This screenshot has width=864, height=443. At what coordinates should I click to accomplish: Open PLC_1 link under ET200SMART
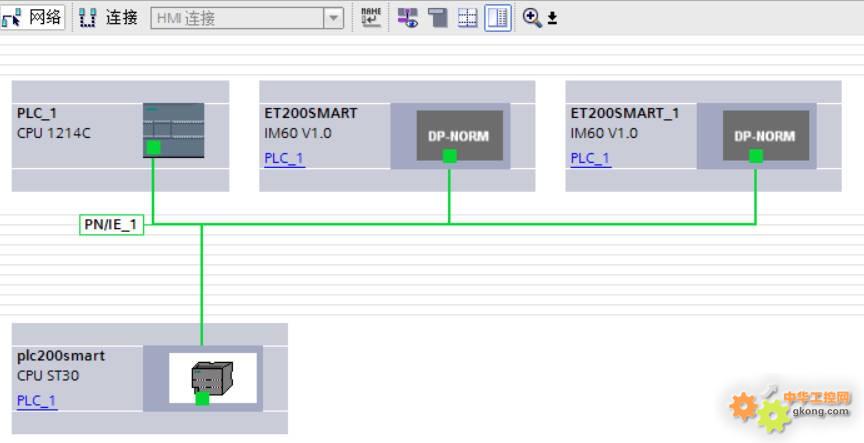pos(284,158)
